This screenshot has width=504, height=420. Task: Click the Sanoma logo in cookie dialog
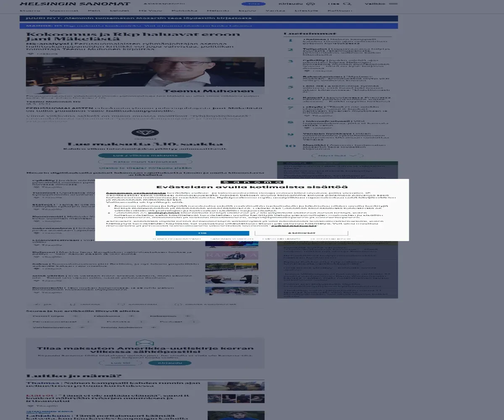252,182
